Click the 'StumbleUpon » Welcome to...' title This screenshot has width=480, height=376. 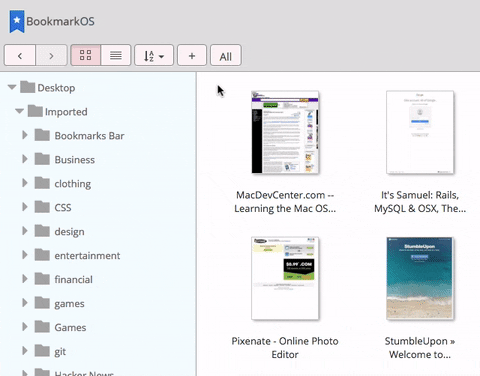420,348
